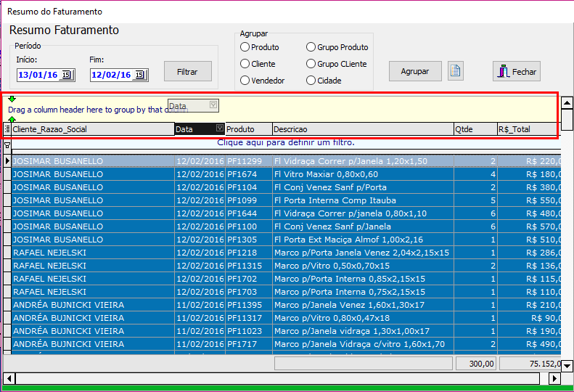Choose the Cidade radio button
The image size is (574, 392).
click(x=311, y=81)
